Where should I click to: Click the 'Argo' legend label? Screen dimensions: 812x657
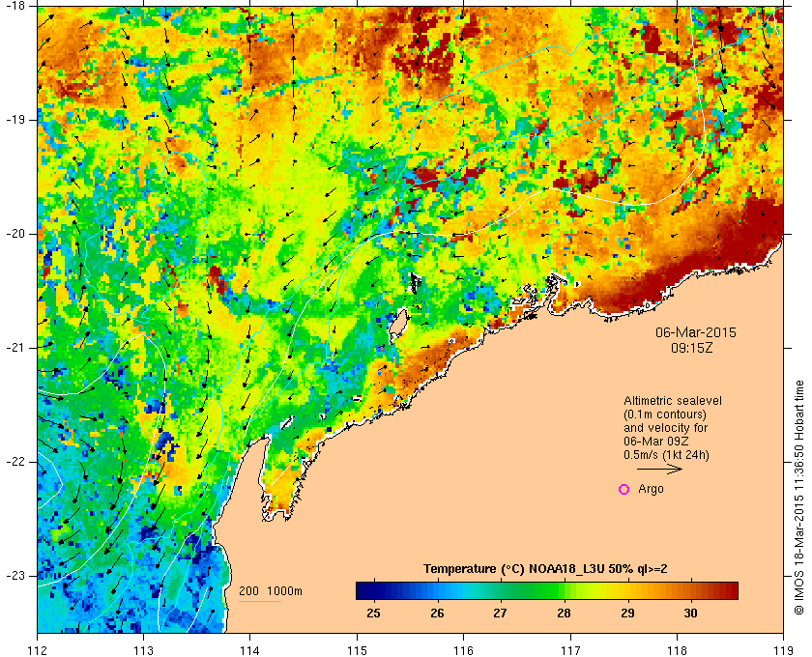click(x=651, y=489)
